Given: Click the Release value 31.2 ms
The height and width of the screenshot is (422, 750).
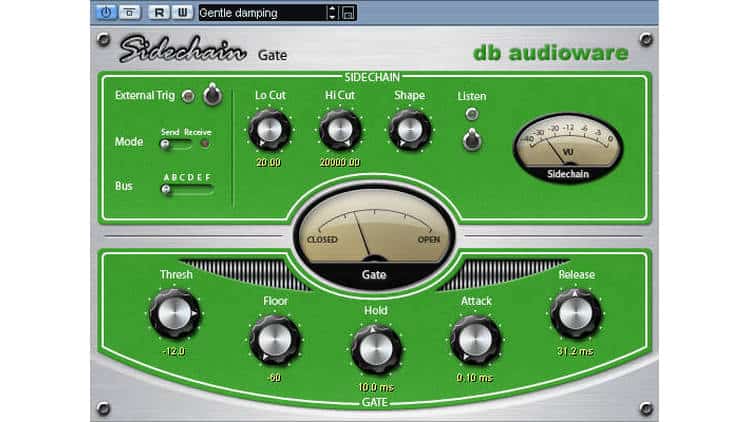Looking at the screenshot, I should click(x=575, y=351).
